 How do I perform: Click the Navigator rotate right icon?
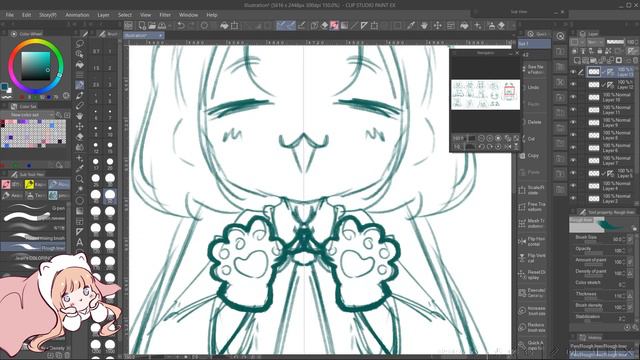[490, 147]
